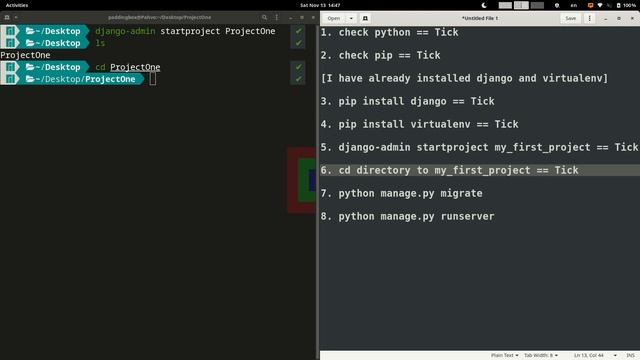This screenshot has height=360, width=640.
Task: Open the text editor three-dot menu
Action: [x=589, y=18]
